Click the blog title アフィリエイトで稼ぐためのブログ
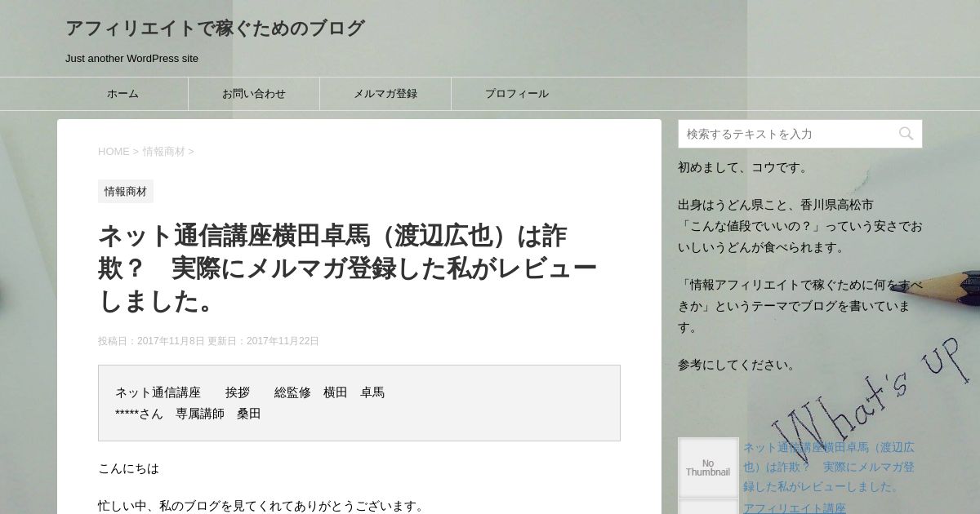 (215, 29)
